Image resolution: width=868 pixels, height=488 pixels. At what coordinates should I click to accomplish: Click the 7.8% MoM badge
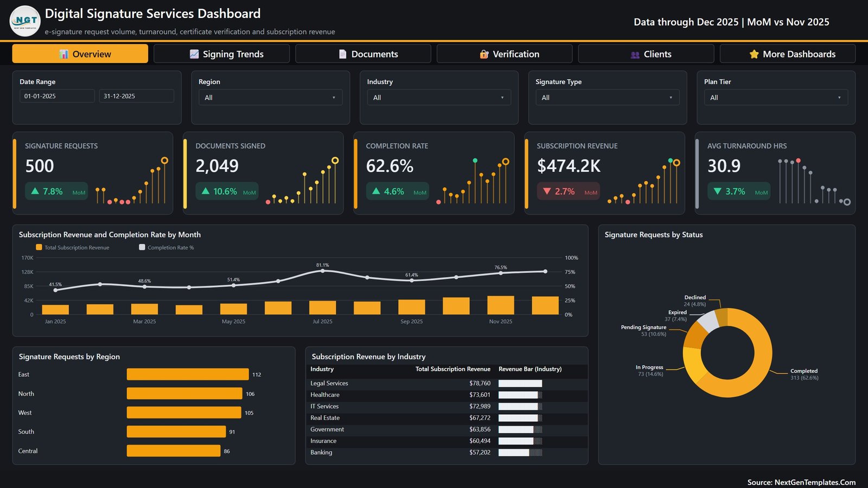click(x=56, y=191)
